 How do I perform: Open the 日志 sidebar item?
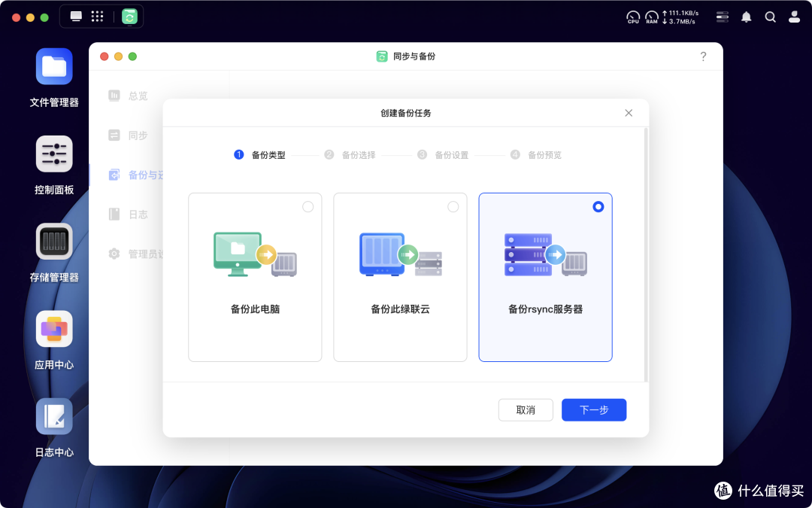point(128,214)
